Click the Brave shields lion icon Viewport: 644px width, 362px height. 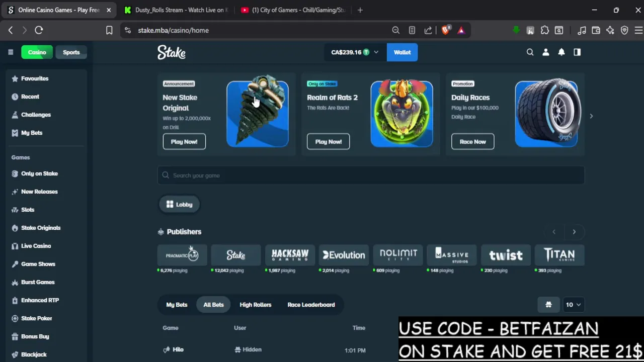click(x=445, y=30)
